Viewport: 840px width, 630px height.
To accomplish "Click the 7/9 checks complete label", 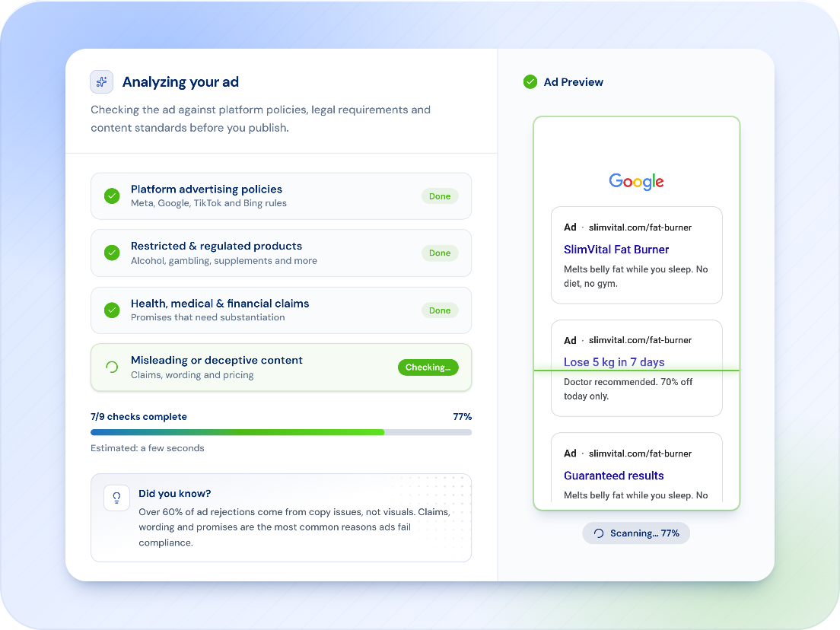I will tap(138, 417).
